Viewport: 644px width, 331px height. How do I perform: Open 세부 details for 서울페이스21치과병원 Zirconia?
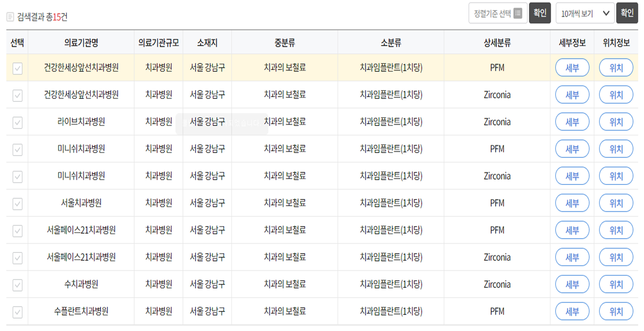572,257
